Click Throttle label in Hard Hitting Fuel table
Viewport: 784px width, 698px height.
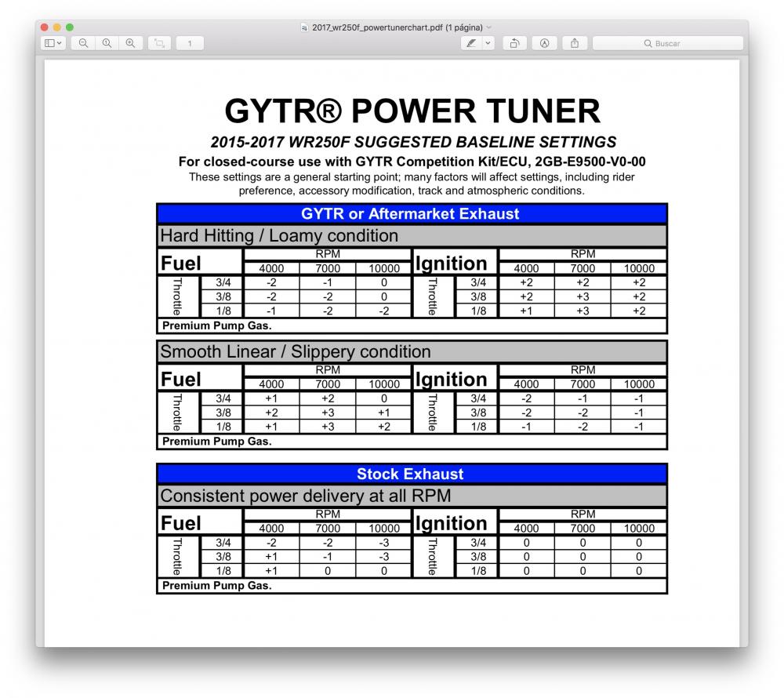177,296
